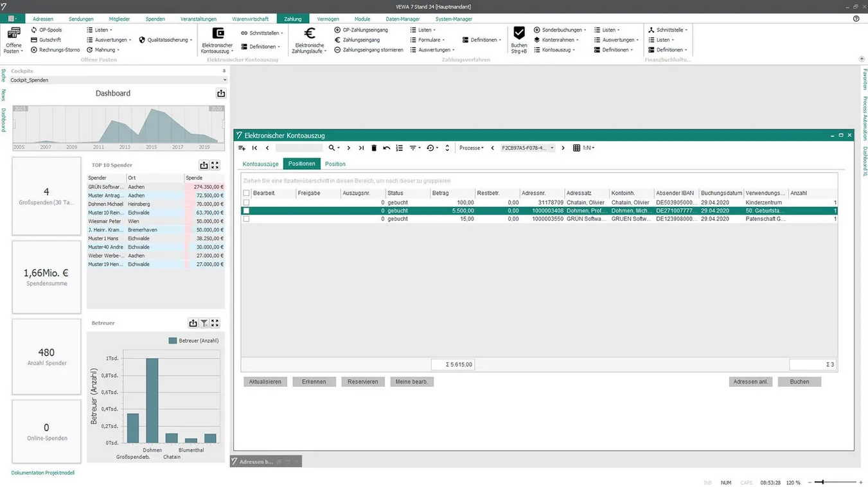Screen dimensions: 868x487
Task: Expand the Qualitätssicherung dropdown
Action: tap(166, 40)
